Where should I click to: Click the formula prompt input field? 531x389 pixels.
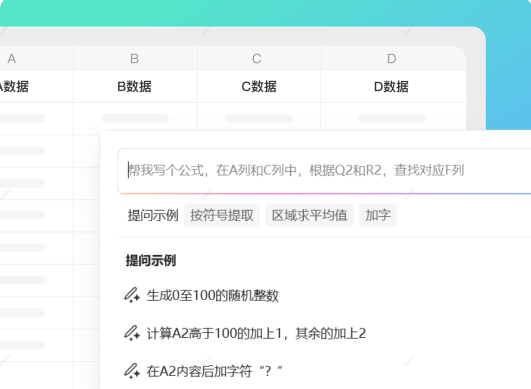click(x=324, y=170)
